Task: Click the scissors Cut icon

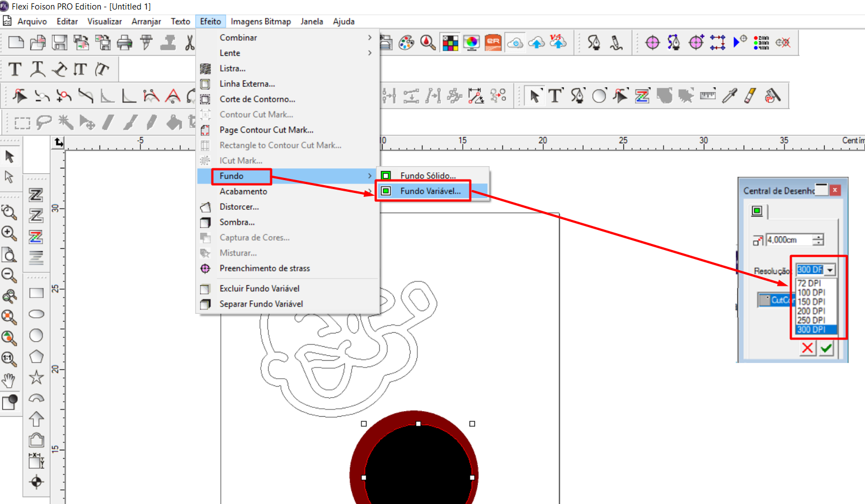Action: tap(190, 43)
